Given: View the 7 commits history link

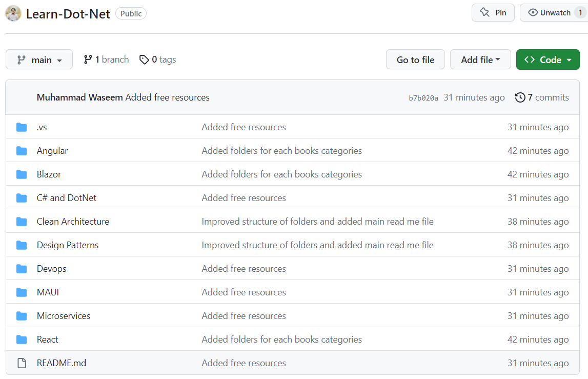Looking at the screenshot, I should point(542,97).
